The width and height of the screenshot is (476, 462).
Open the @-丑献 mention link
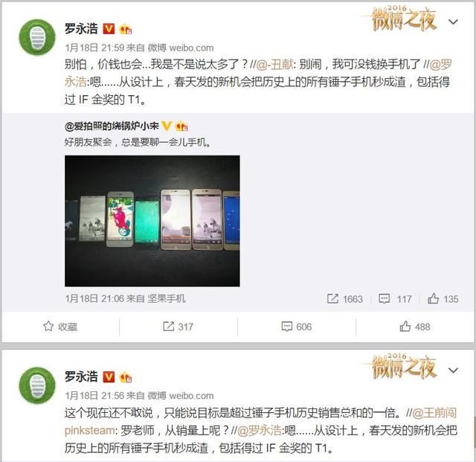(274, 64)
